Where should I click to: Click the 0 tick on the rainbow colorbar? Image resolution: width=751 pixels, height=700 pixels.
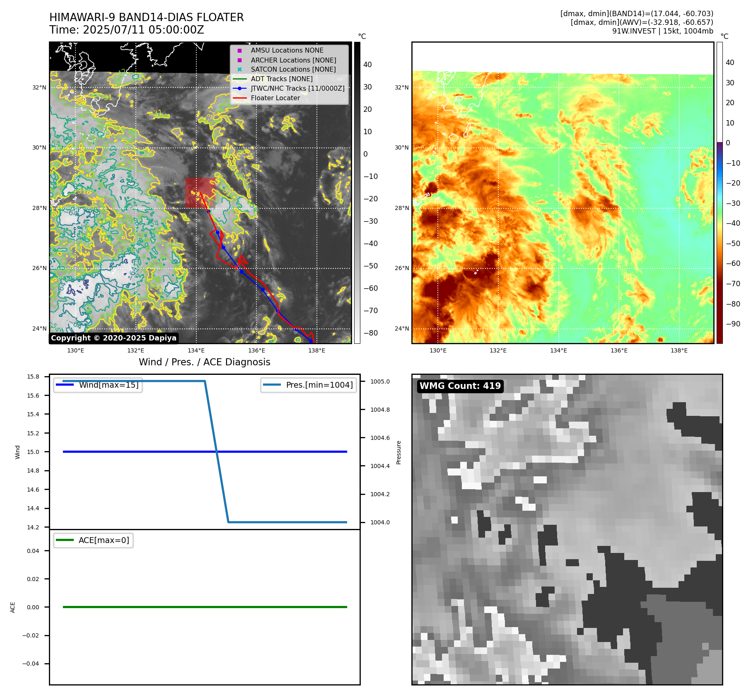tap(728, 143)
